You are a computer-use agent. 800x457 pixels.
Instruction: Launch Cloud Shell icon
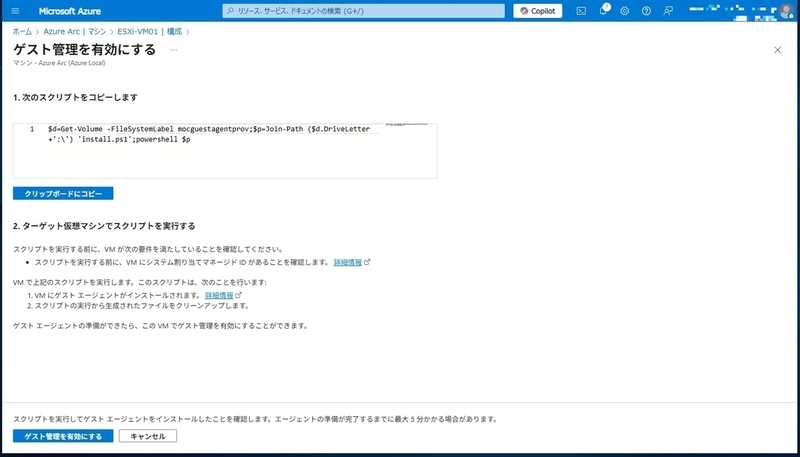(x=581, y=11)
